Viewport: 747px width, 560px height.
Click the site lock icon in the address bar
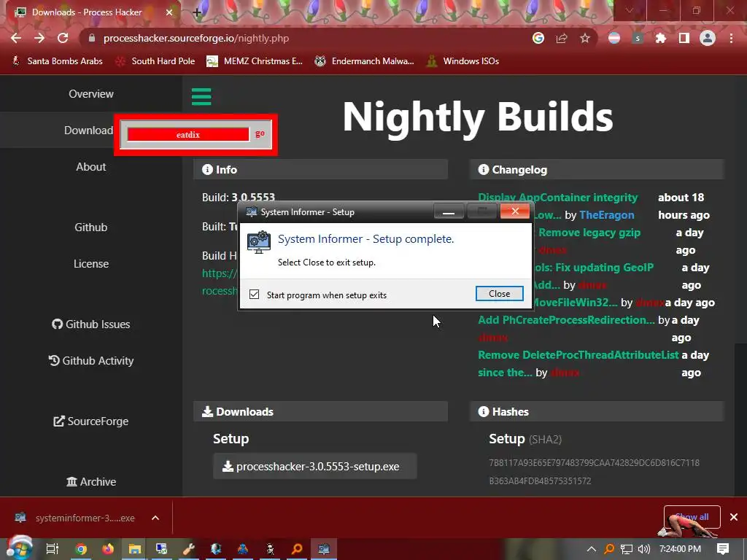(x=92, y=38)
